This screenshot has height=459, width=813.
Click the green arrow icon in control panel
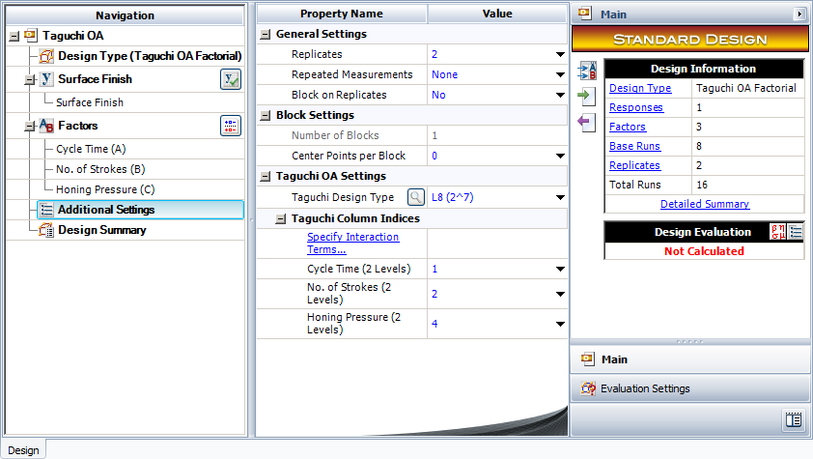[585, 96]
